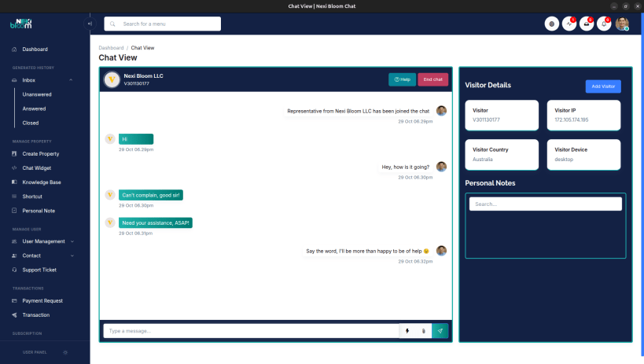
Task: Click the User Panel settings gear
Action: (65, 352)
